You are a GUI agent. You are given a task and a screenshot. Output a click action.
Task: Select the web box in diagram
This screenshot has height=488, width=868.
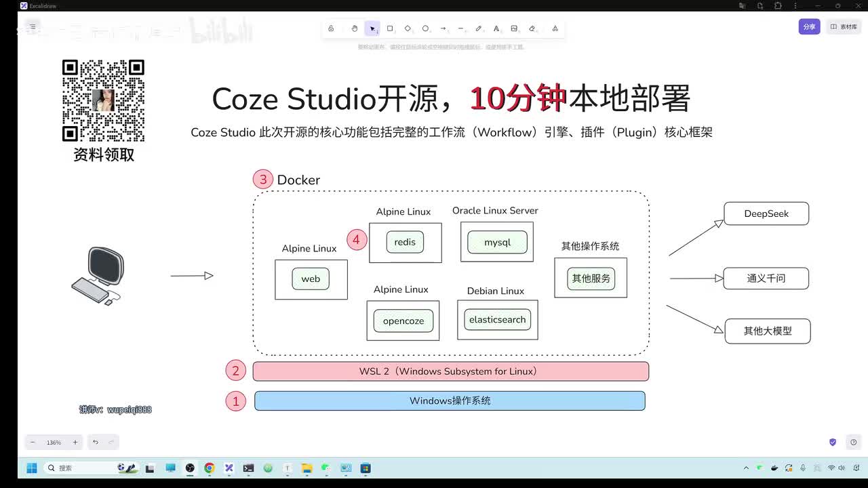[311, 279]
